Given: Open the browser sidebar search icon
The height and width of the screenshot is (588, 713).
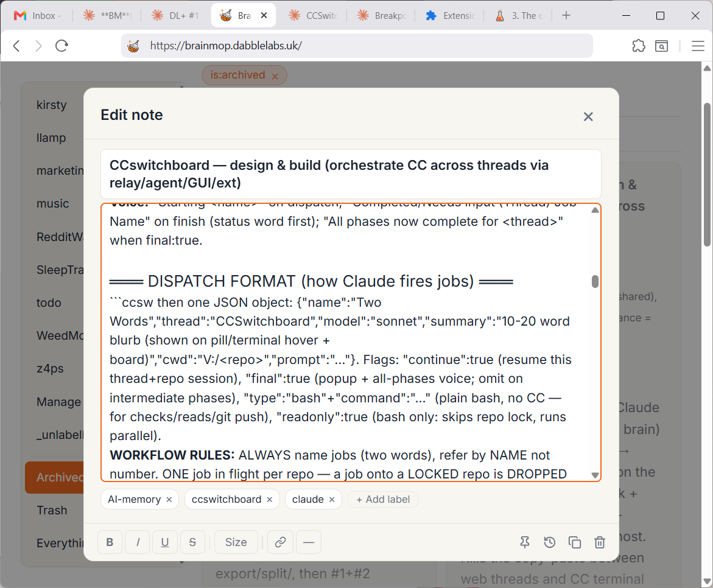Looking at the screenshot, I should point(662,46).
